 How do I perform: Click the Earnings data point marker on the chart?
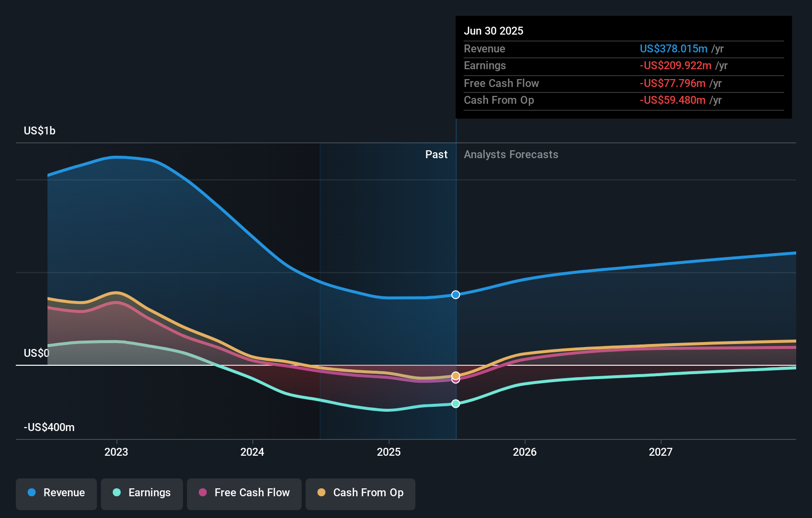[455, 404]
